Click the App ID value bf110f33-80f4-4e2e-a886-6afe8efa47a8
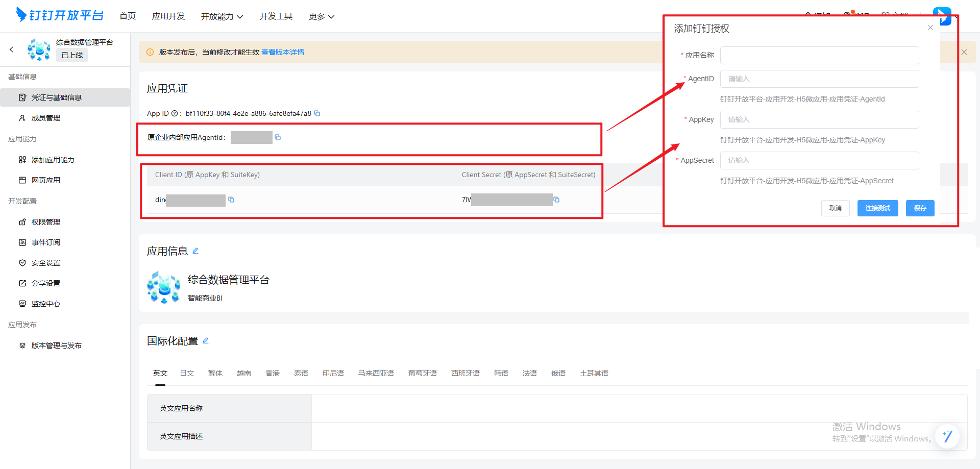This screenshot has width=980, height=469. tap(249, 113)
